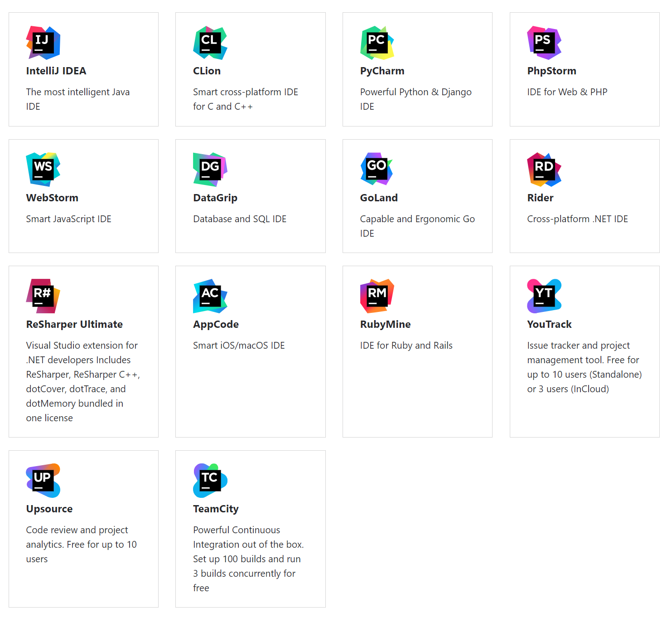
Task: Click 'Powerful Python & Django IDE' description
Action: click(416, 99)
